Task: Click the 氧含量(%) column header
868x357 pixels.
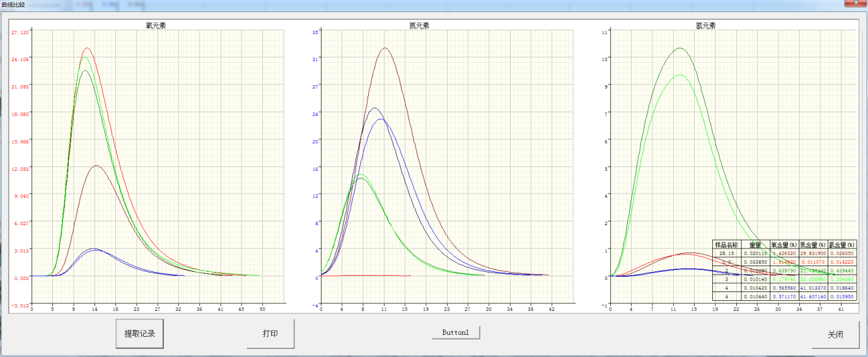Action: (784, 244)
